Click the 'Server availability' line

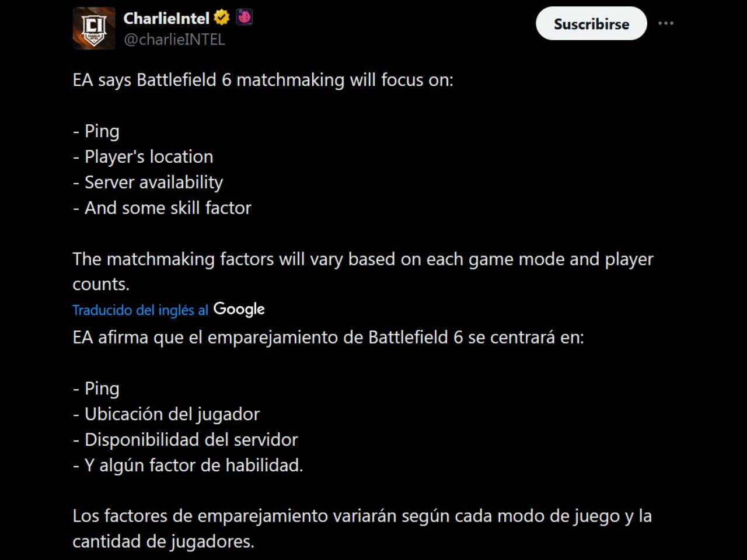pyautogui.click(x=148, y=183)
